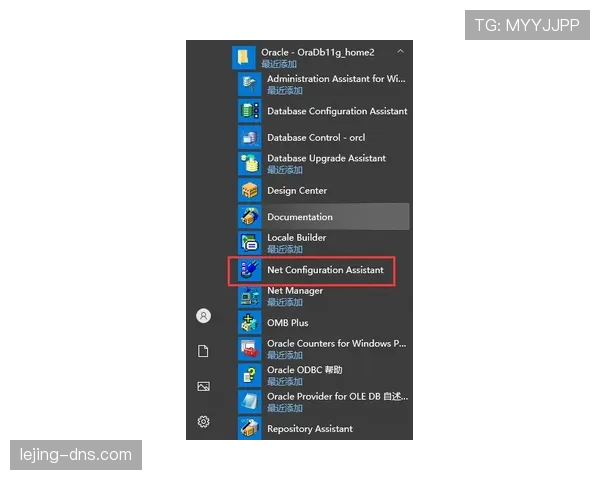
Task: Open Pictures icon in Start sidebar
Action: click(203, 386)
